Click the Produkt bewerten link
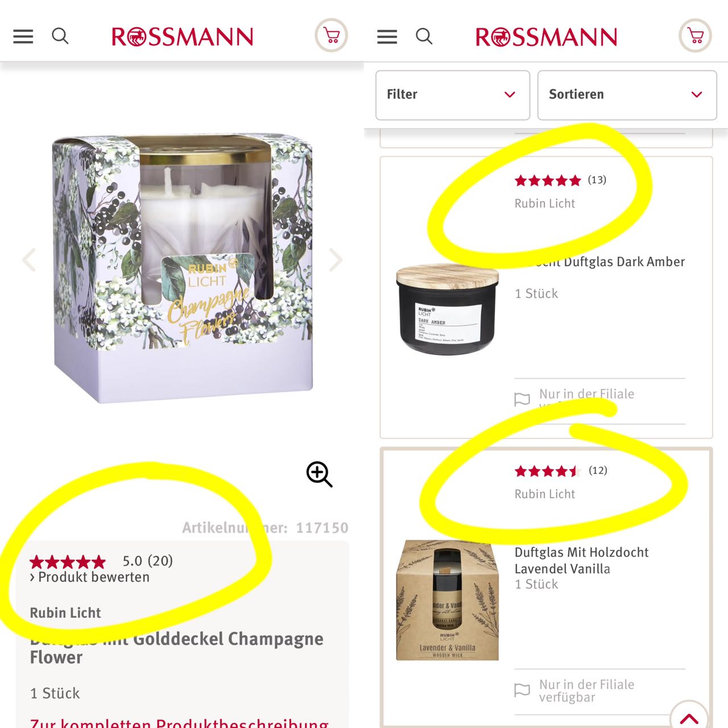 [x=90, y=577]
